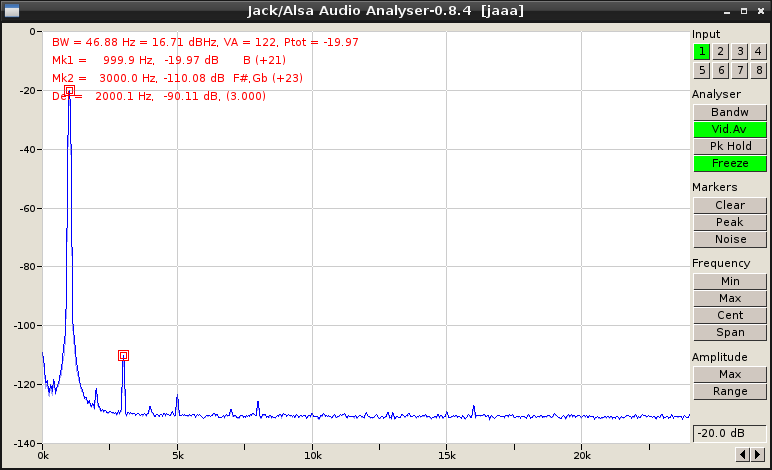772x470 pixels.
Task: Click marker 1 at 1 kHz peak
Action: coord(69,91)
